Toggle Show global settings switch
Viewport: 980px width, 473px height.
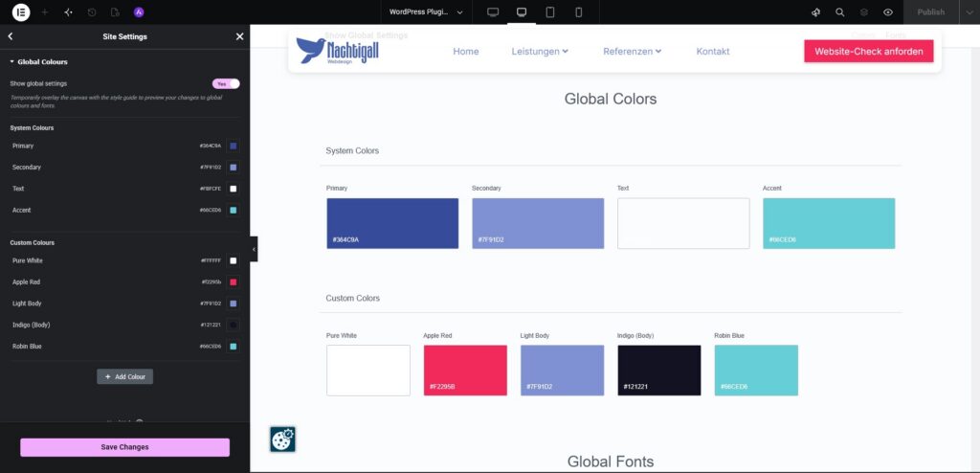(x=226, y=84)
